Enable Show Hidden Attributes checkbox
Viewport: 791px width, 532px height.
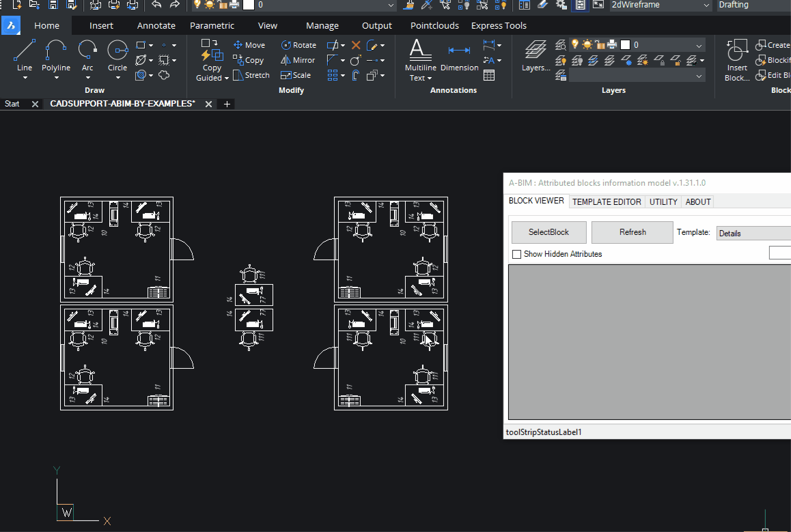click(516, 253)
